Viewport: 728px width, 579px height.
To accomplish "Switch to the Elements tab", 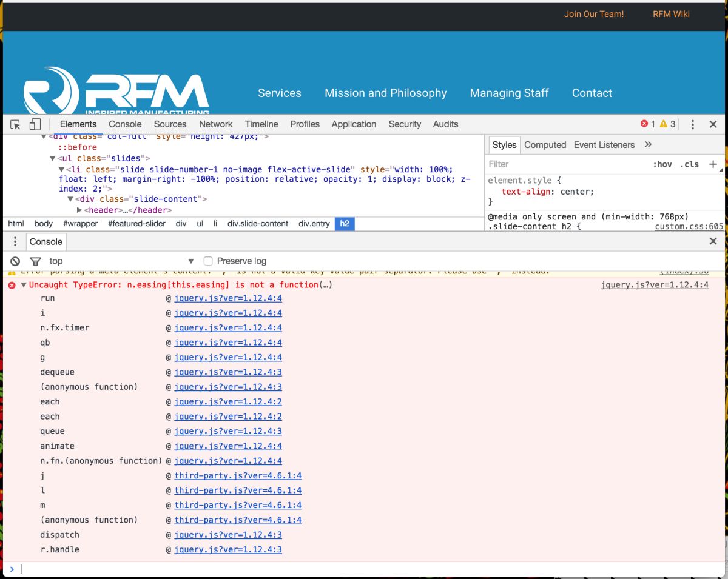I will click(78, 124).
